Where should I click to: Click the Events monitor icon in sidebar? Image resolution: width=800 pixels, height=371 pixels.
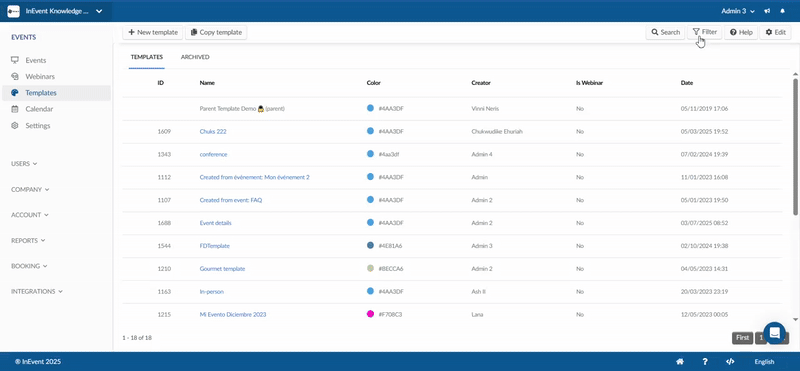click(x=15, y=60)
